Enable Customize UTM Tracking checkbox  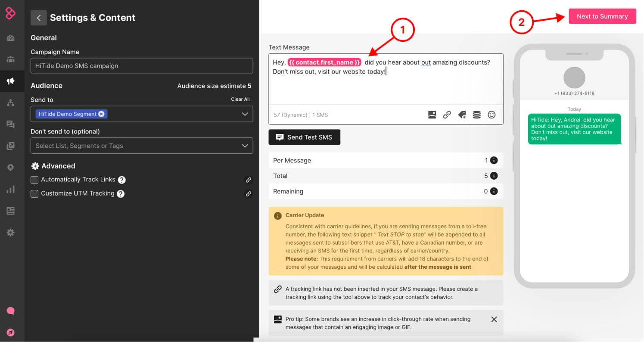(x=34, y=194)
